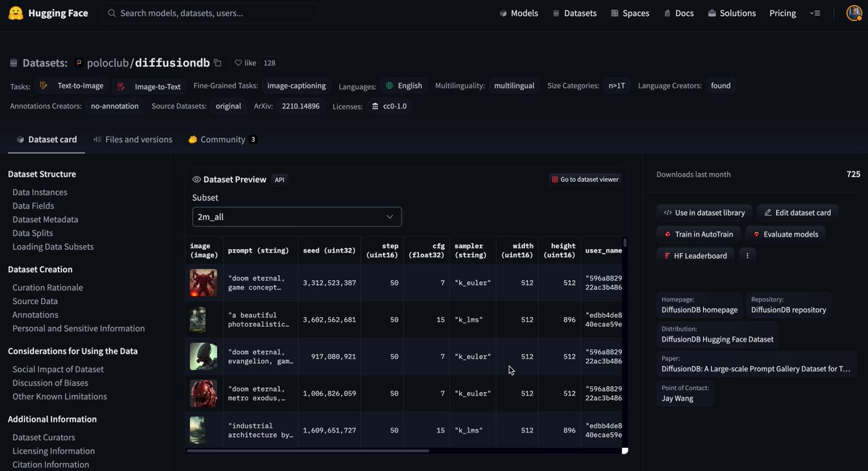Click the original source datasets tag
The height and width of the screenshot is (471, 868).
click(229, 106)
